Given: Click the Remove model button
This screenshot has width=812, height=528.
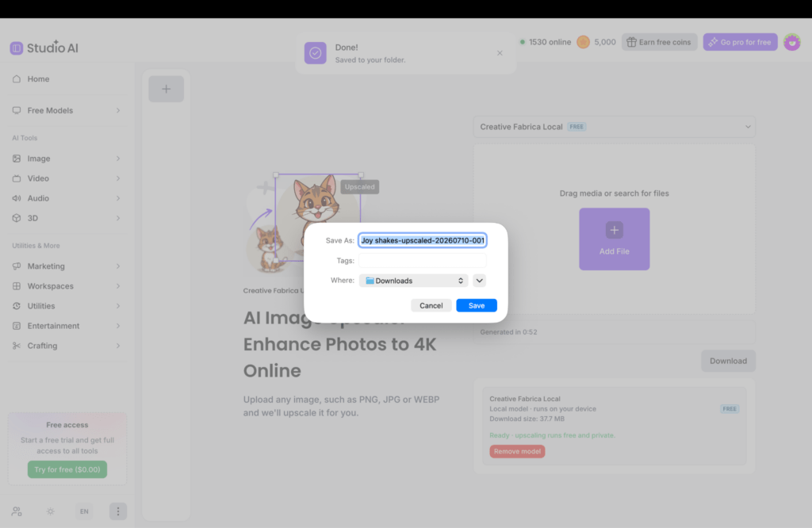Looking at the screenshot, I should point(517,451).
